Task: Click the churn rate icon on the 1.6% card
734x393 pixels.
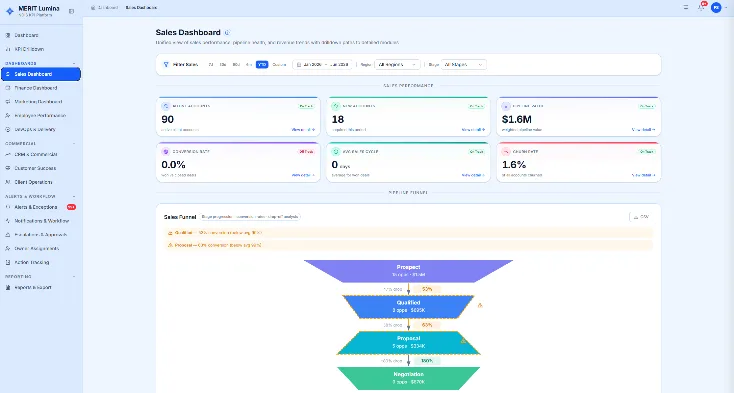Action: pos(506,152)
